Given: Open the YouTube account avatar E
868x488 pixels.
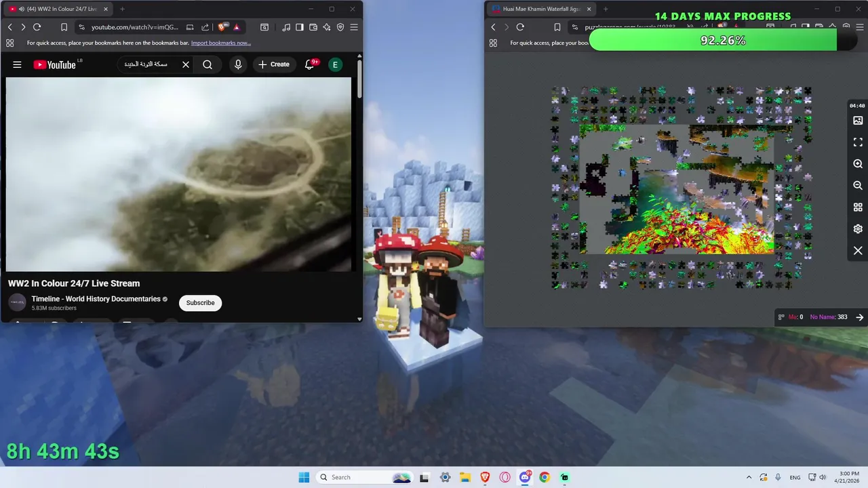Looking at the screenshot, I should click(x=335, y=64).
